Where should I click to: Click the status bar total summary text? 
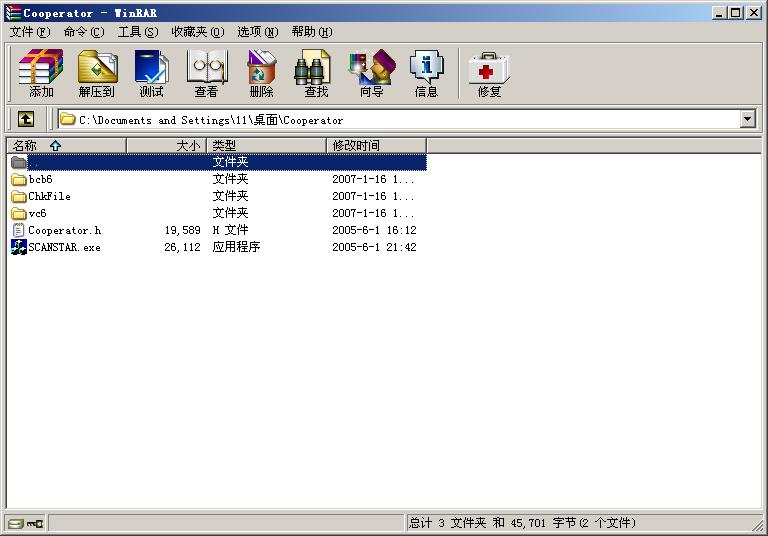(x=522, y=523)
